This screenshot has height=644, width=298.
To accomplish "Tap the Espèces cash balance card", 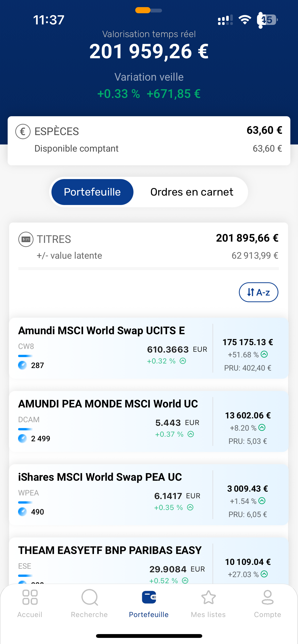I will click(x=149, y=141).
